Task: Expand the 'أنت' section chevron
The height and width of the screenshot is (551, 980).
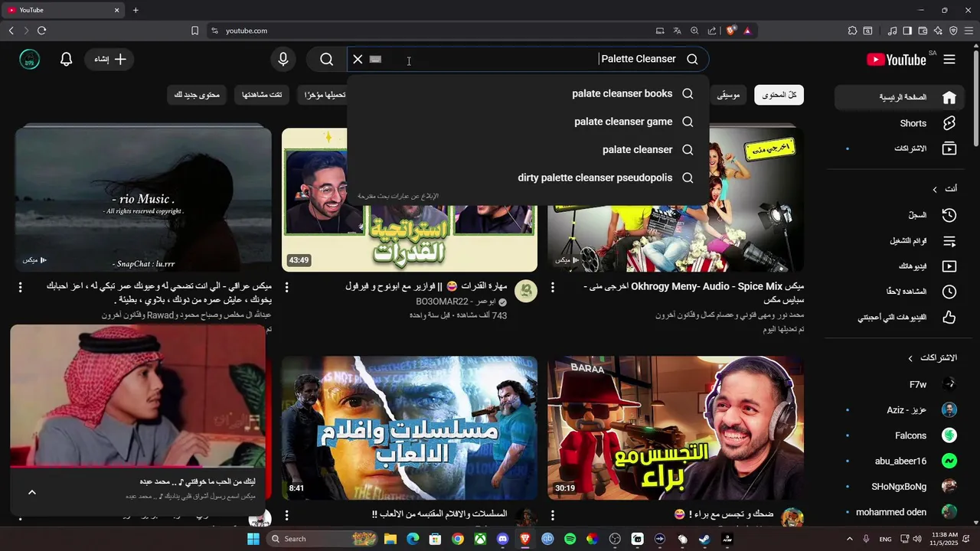Action: [934, 190]
